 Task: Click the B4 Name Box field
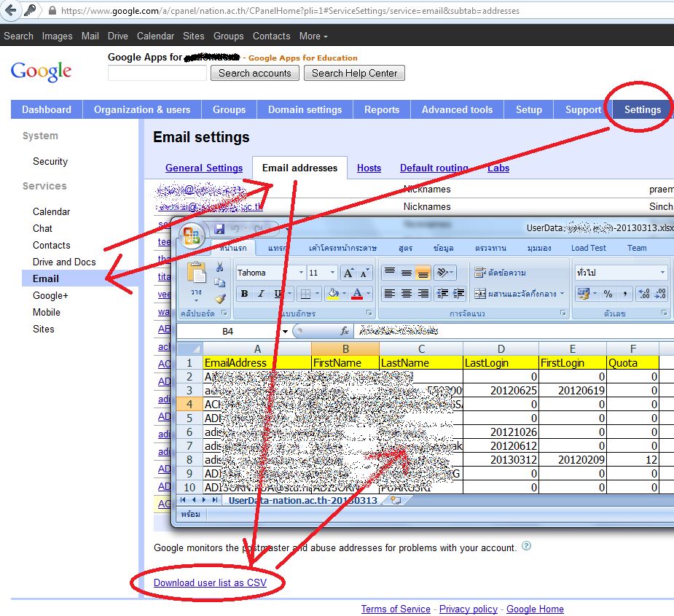point(228,331)
